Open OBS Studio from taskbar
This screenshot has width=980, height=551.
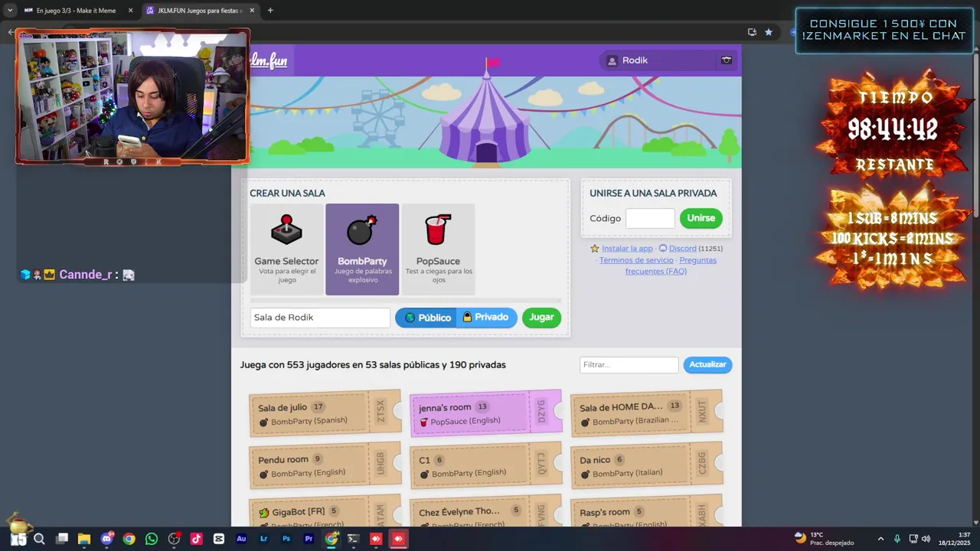tap(174, 539)
